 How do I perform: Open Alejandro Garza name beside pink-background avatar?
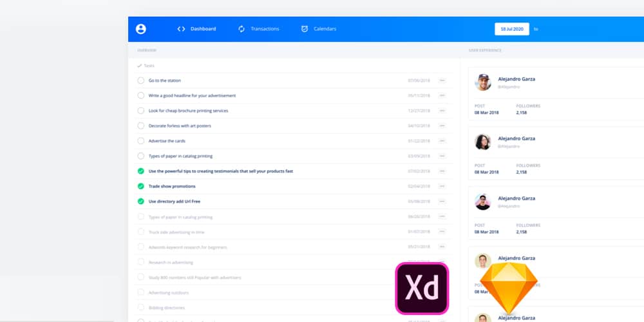[516, 198]
